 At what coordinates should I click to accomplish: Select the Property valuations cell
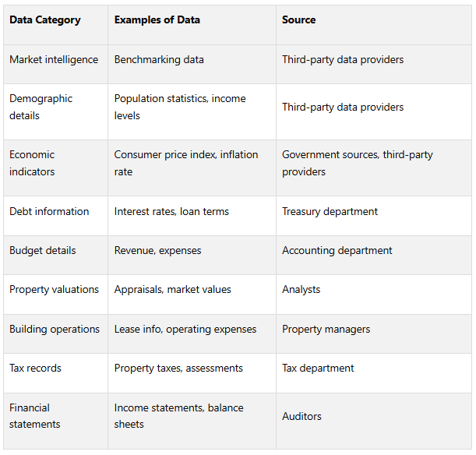point(54,289)
